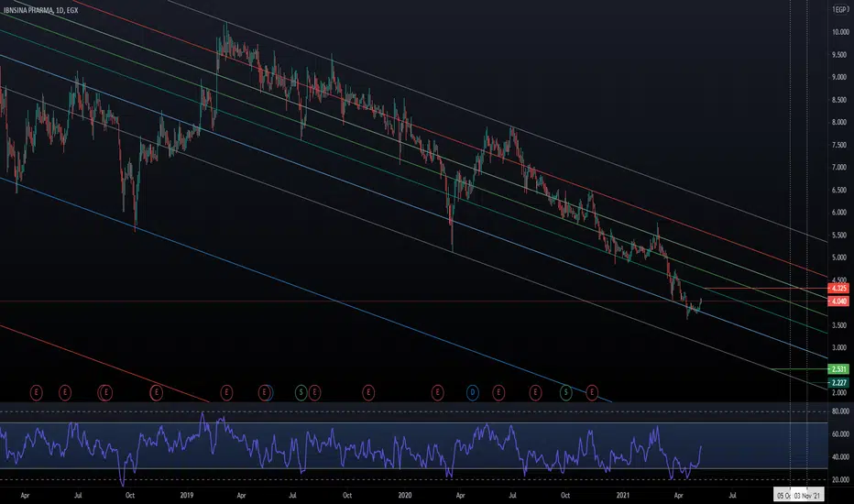Click the 10.000 price axis label
854x504 pixels.
[x=840, y=32]
